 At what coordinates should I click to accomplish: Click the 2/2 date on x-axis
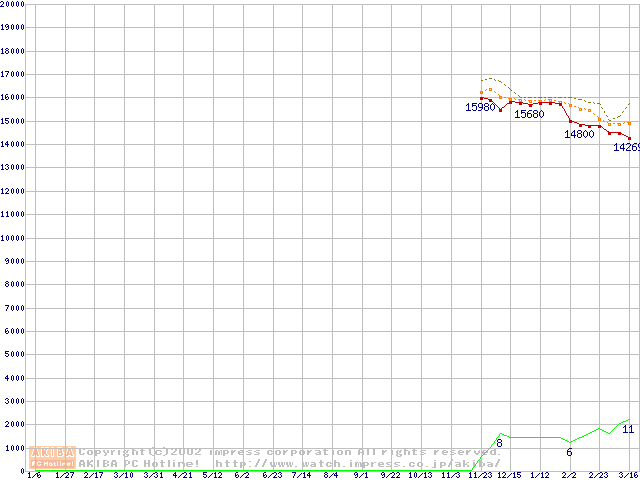569,475
